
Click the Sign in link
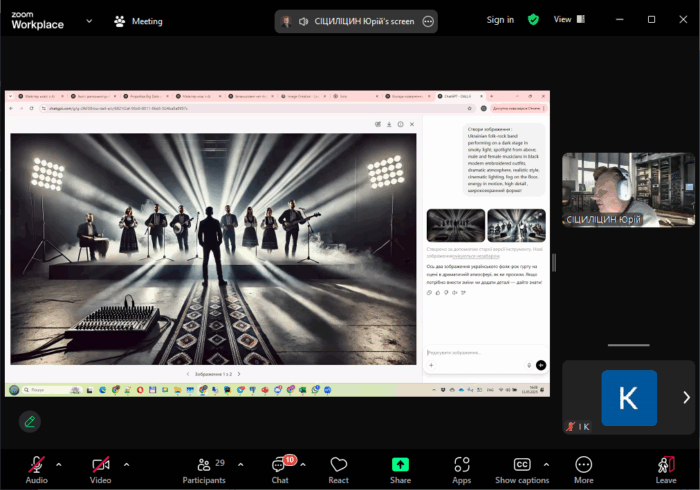500,20
